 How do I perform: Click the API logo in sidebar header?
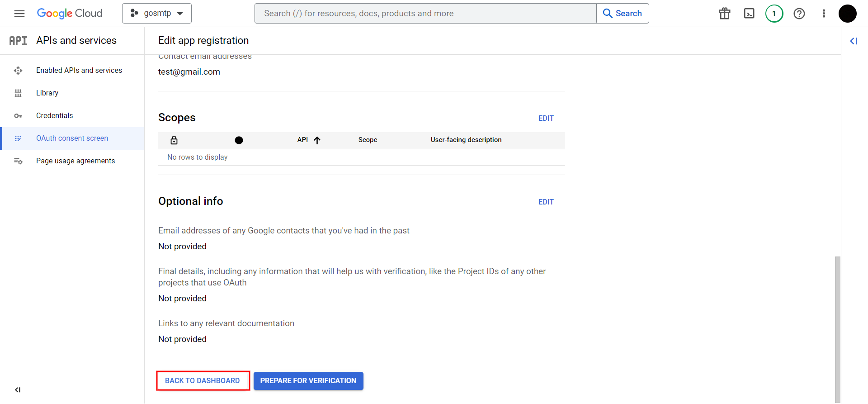tap(19, 41)
